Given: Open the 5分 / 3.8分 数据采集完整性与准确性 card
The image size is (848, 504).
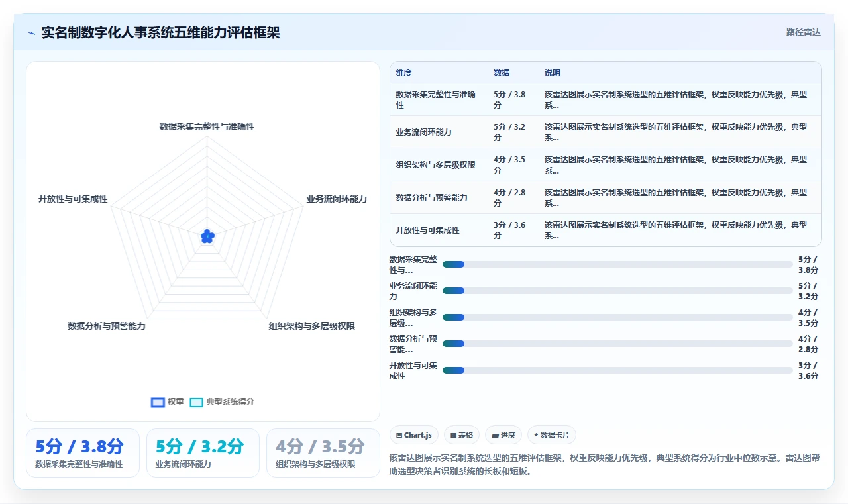Looking at the screenshot, I should point(83,453).
